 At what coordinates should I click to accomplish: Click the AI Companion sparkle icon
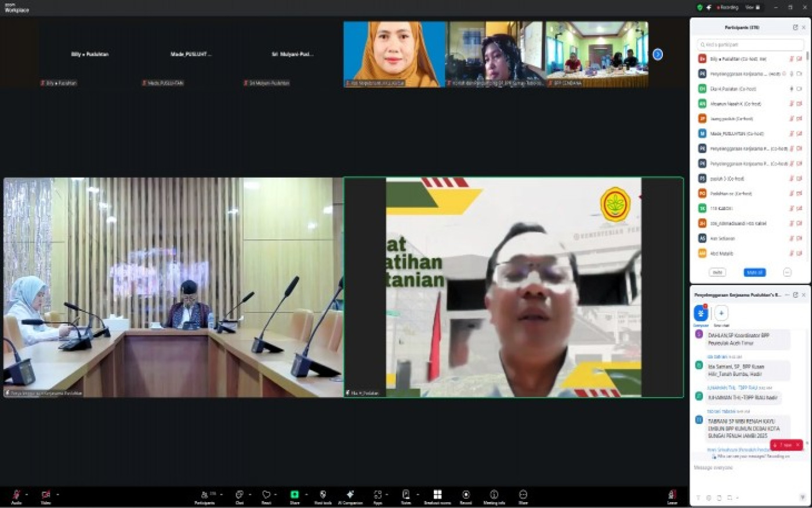pyautogui.click(x=350, y=495)
